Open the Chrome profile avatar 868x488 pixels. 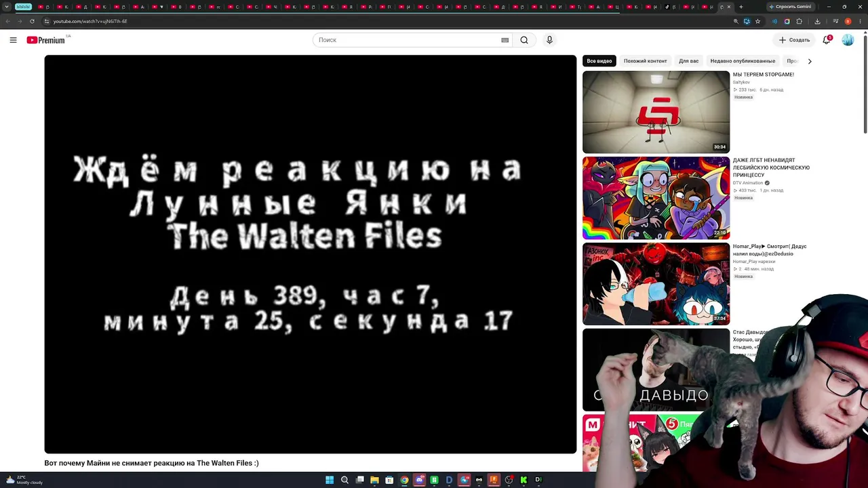point(848,21)
